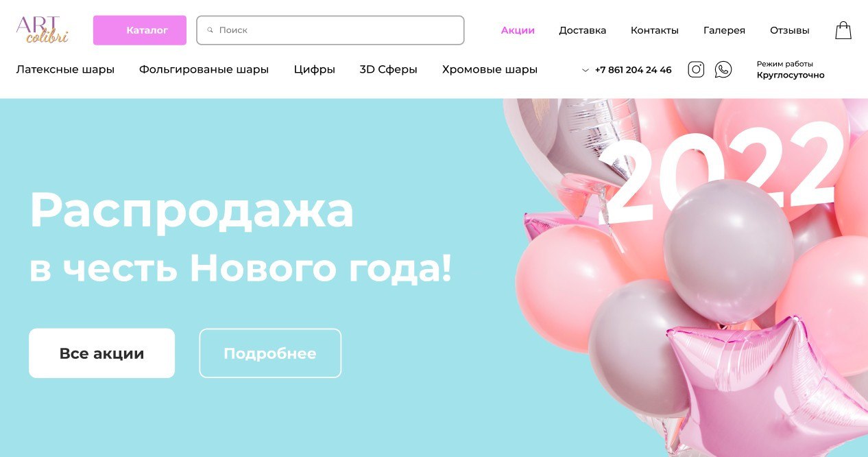Open the Каталог button
The image size is (868, 457).
pyautogui.click(x=140, y=30)
